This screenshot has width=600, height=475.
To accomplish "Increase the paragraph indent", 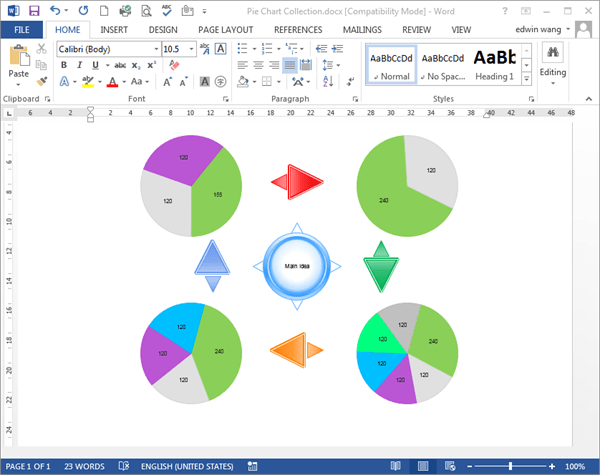I will click(337, 49).
